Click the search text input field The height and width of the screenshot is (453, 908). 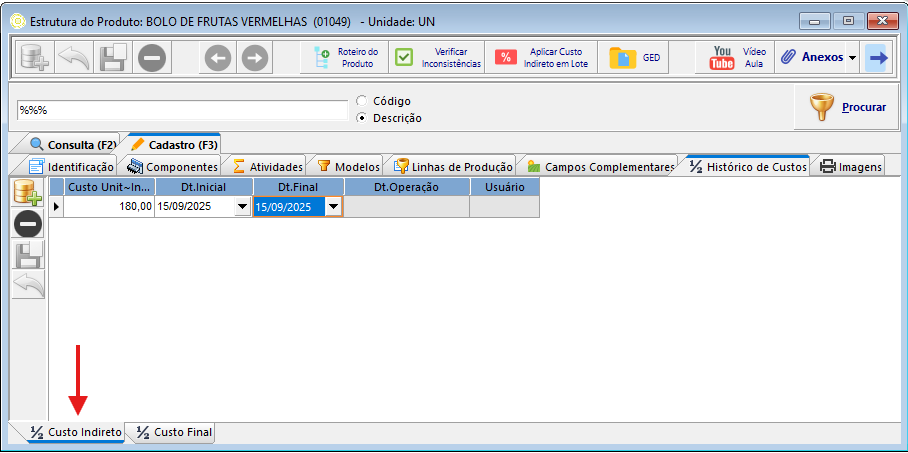coord(180,110)
